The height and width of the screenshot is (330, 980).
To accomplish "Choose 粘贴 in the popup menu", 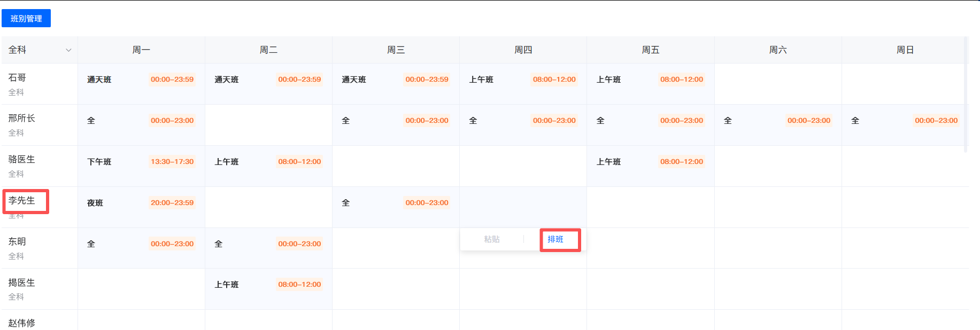I will coord(491,239).
